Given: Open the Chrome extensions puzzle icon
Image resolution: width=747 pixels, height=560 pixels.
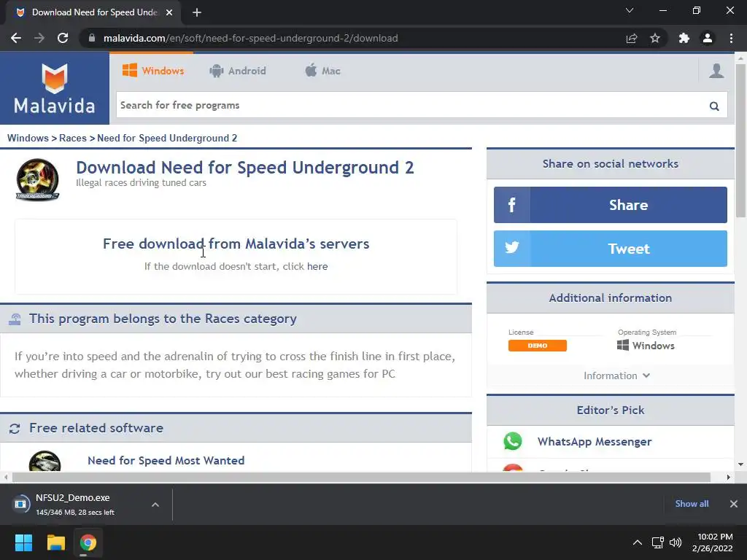Looking at the screenshot, I should pyautogui.click(x=684, y=38).
